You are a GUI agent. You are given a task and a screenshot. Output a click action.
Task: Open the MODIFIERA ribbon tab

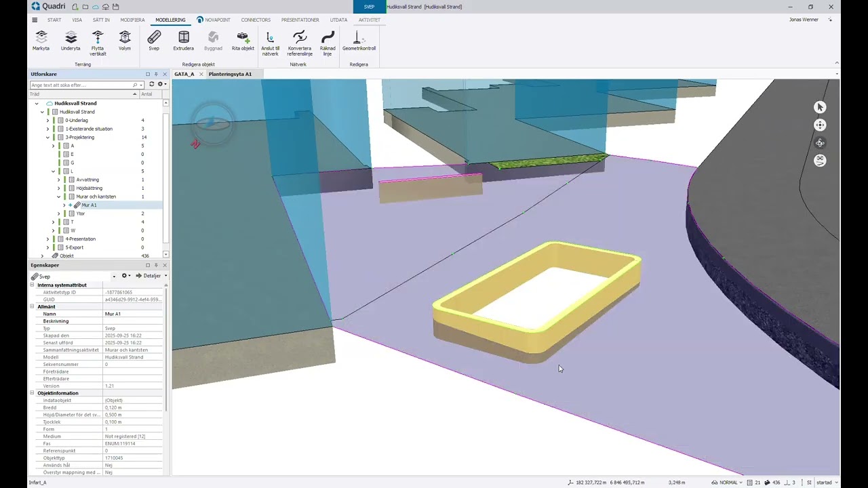(x=132, y=20)
